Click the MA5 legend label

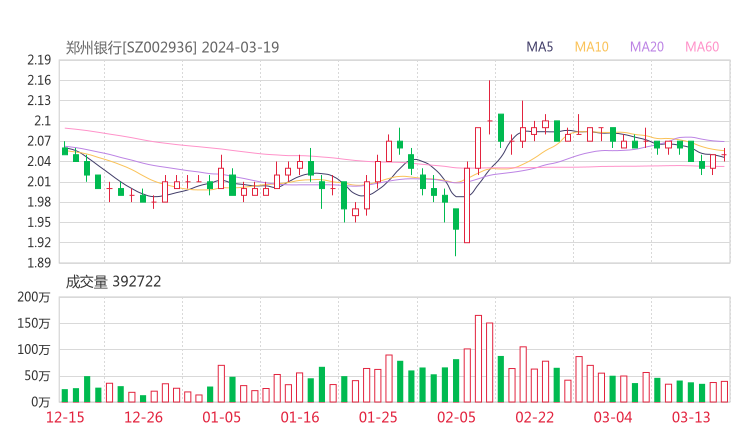click(539, 47)
